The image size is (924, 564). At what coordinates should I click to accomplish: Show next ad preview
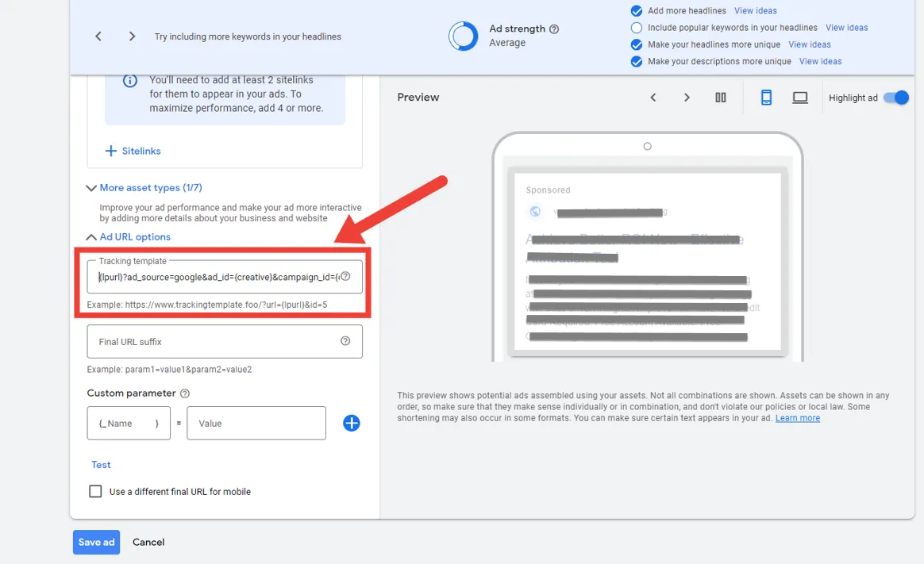click(x=687, y=98)
